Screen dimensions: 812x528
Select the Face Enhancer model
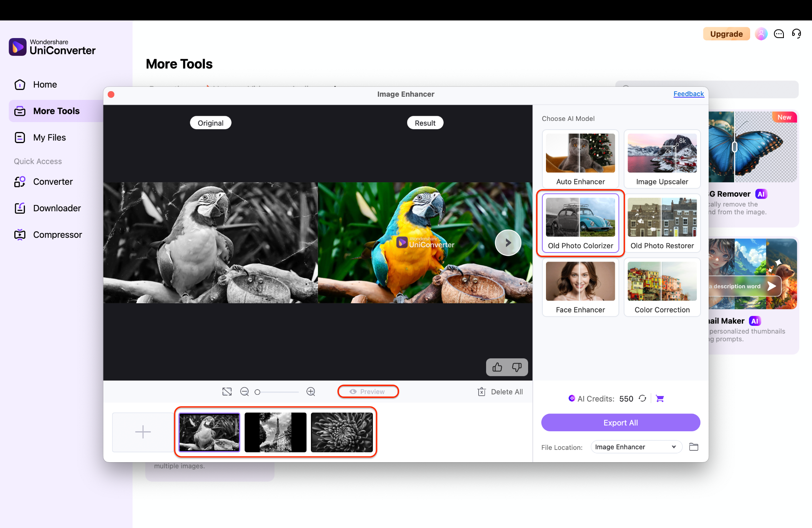pyautogui.click(x=580, y=287)
